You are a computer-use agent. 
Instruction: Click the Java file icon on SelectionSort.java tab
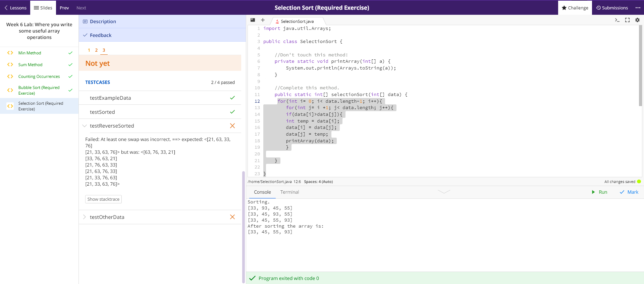click(x=277, y=21)
